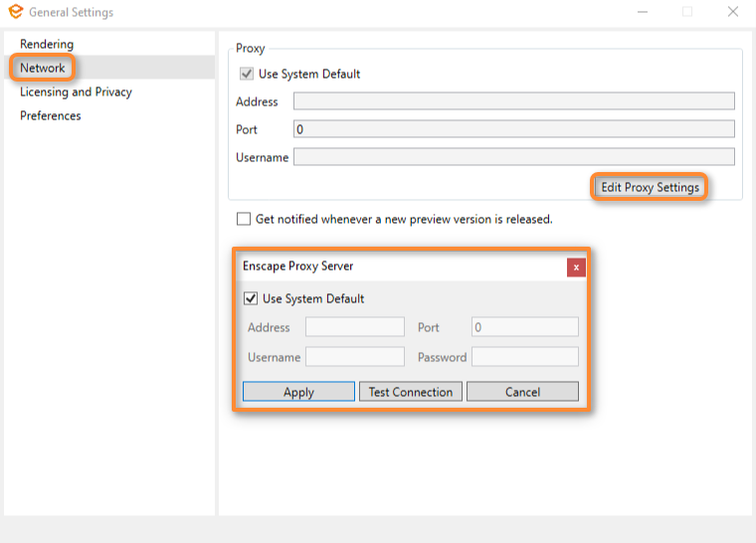The image size is (756, 543).
Task: Click the Port field in Proxy group
Action: coord(514,129)
